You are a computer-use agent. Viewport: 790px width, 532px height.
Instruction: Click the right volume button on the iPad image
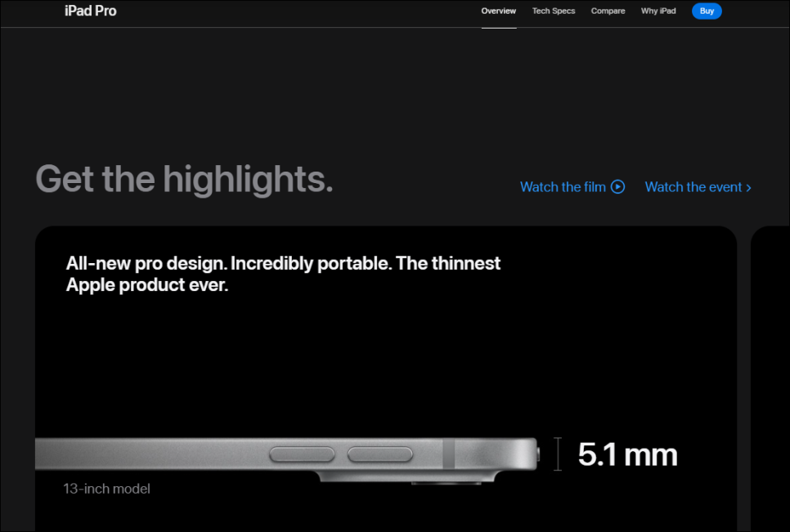380,454
